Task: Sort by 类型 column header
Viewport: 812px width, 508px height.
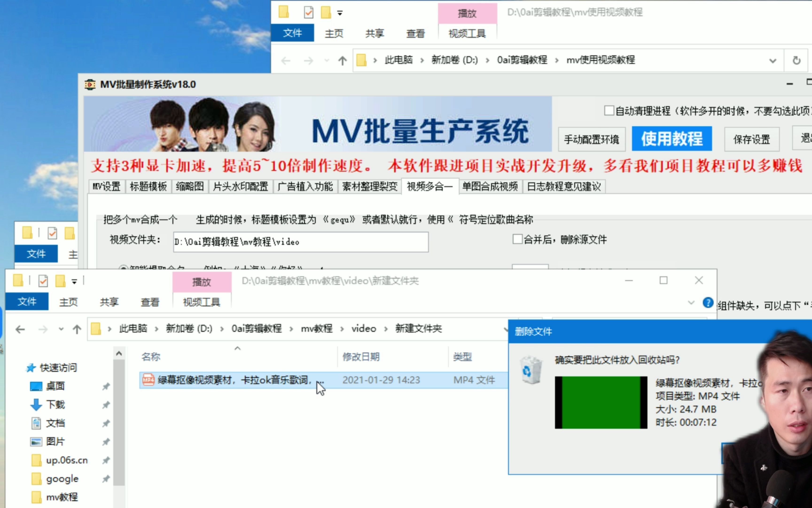Action: coord(462,357)
